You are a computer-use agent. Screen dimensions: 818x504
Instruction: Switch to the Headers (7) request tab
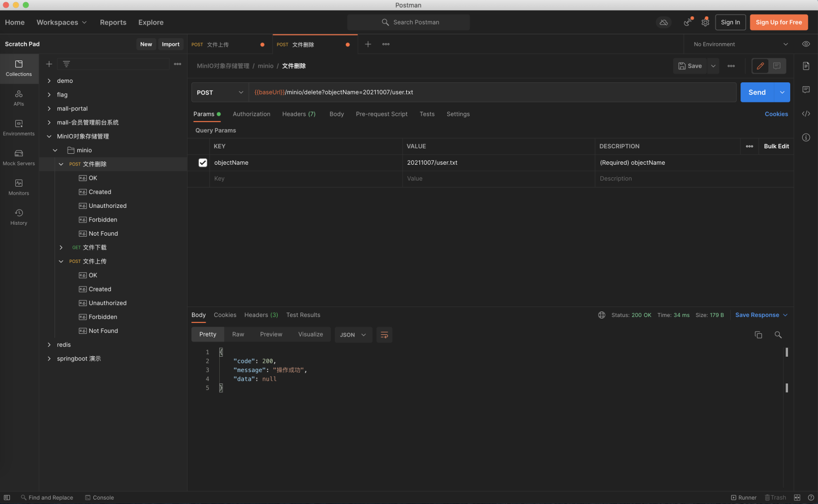299,114
